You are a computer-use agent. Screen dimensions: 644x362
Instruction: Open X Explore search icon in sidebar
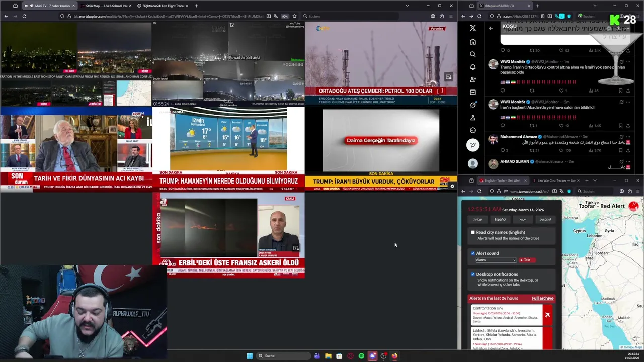click(x=472, y=54)
